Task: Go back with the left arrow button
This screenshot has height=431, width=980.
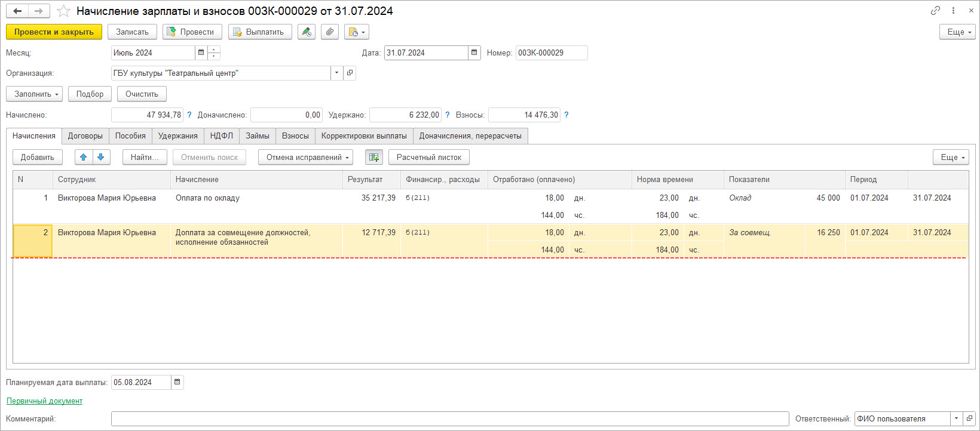Action: click(17, 11)
